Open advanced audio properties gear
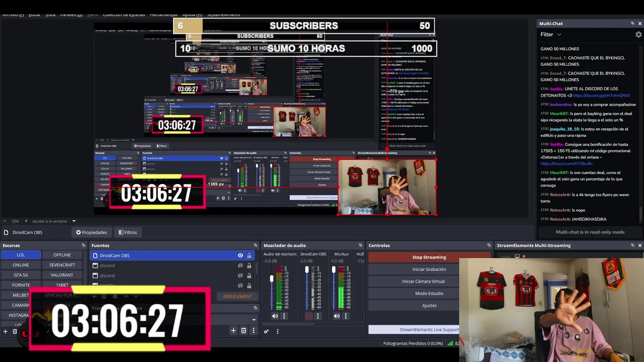Viewport: 644px width, 362px height. click(266, 331)
